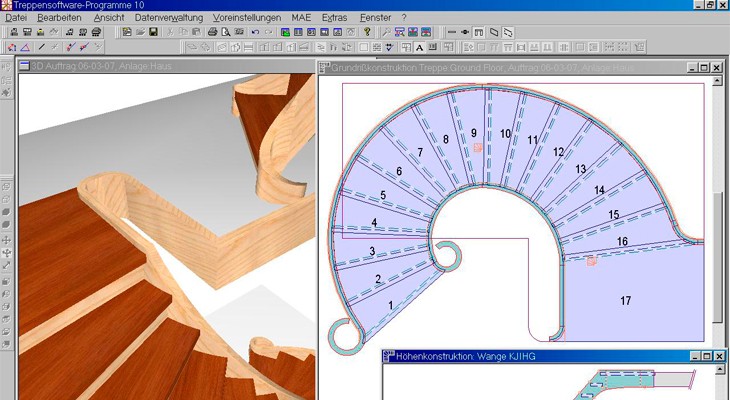Select stair step number 9 in plan
The width and height of the screenshot is (730, 400).
[474, 132]
